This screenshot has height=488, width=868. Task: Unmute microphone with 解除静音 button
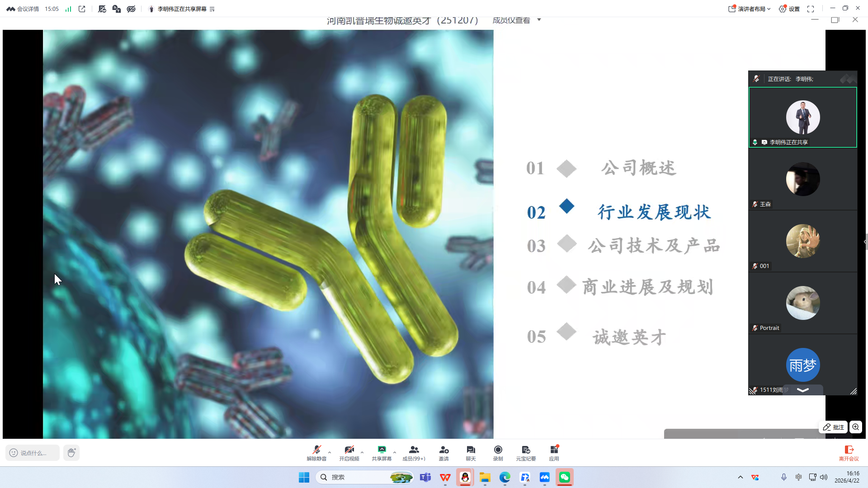tap(316, 452)
